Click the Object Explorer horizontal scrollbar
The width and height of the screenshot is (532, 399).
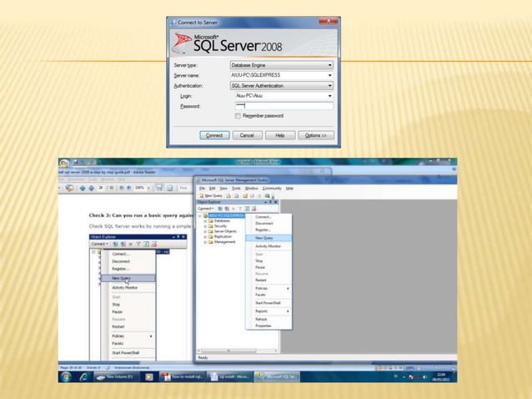tap(238, 351)
